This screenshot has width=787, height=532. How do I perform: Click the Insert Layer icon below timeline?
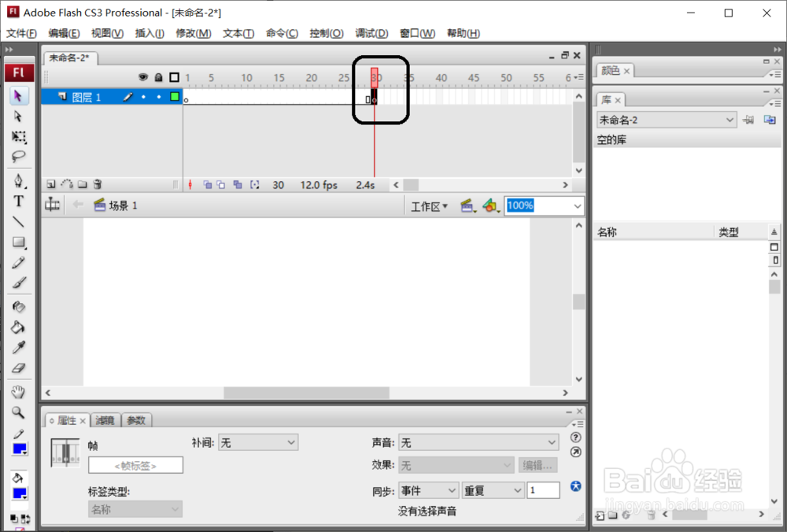[x=50, y=184]
